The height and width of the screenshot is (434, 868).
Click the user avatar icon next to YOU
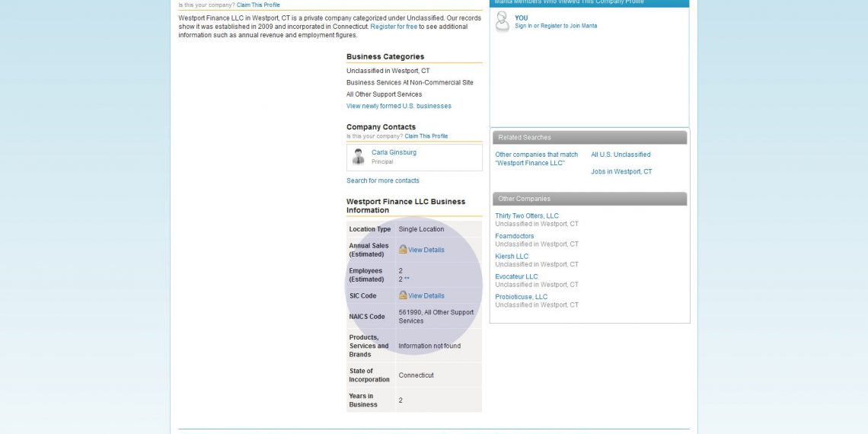pyautogui.click(x=503, y=22)
